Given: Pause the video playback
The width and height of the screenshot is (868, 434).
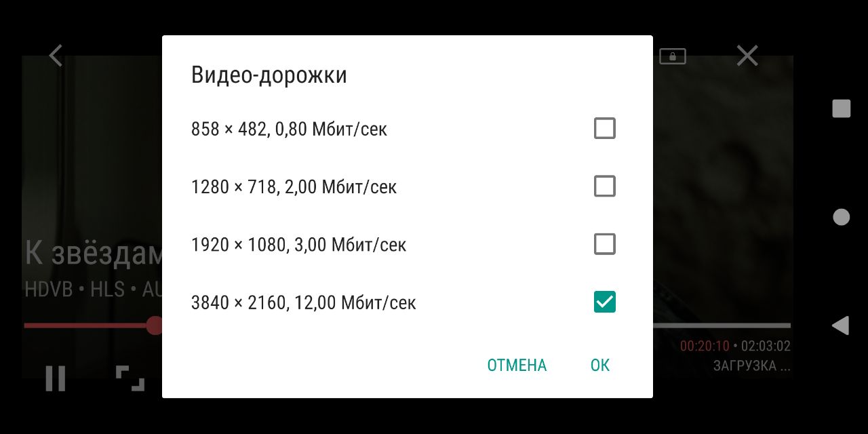Looking at the screenshot, I should click(56, 378).
